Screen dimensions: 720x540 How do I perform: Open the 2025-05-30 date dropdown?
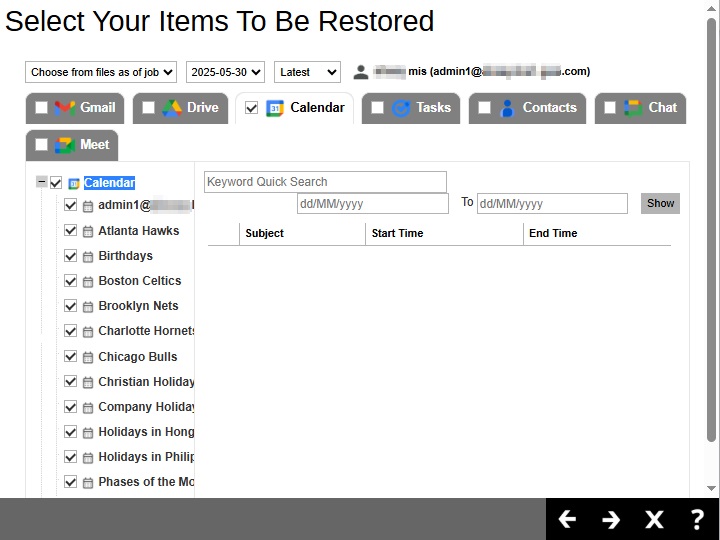point(225,72)
